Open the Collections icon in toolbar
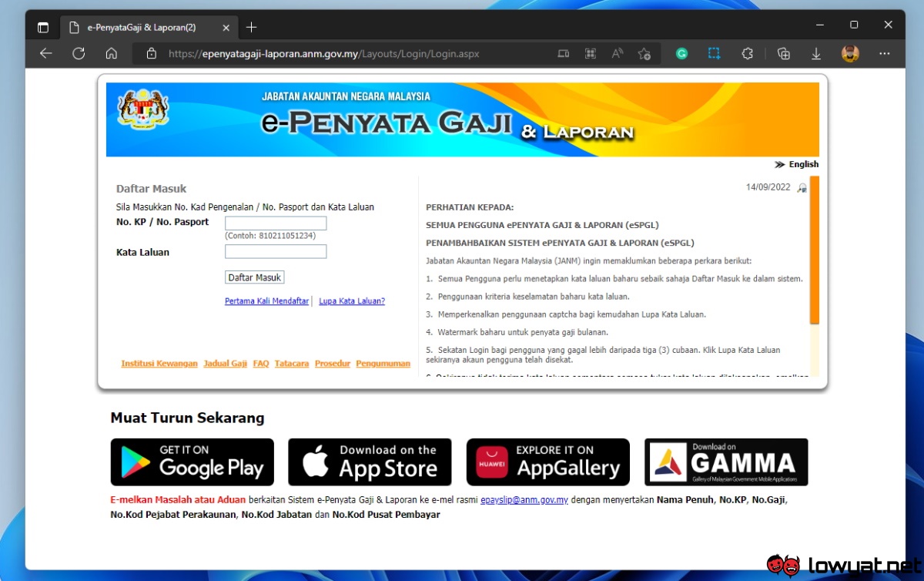924x581 pixels. 784,54
